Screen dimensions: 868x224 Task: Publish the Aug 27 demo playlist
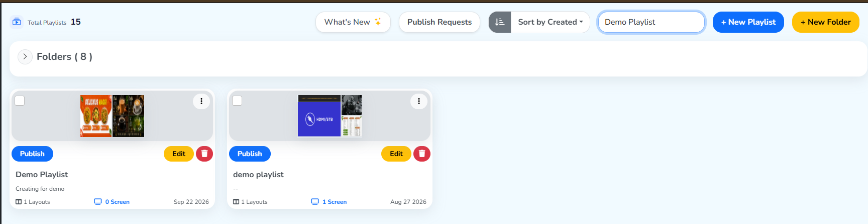pyautogui.click(x=250, y=154)
